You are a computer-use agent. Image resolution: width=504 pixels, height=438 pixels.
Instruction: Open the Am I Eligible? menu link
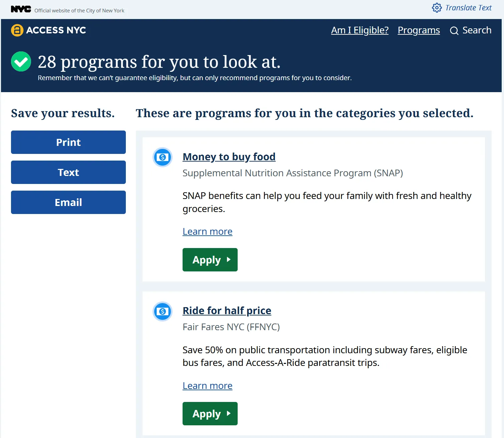tap(360, 30)
